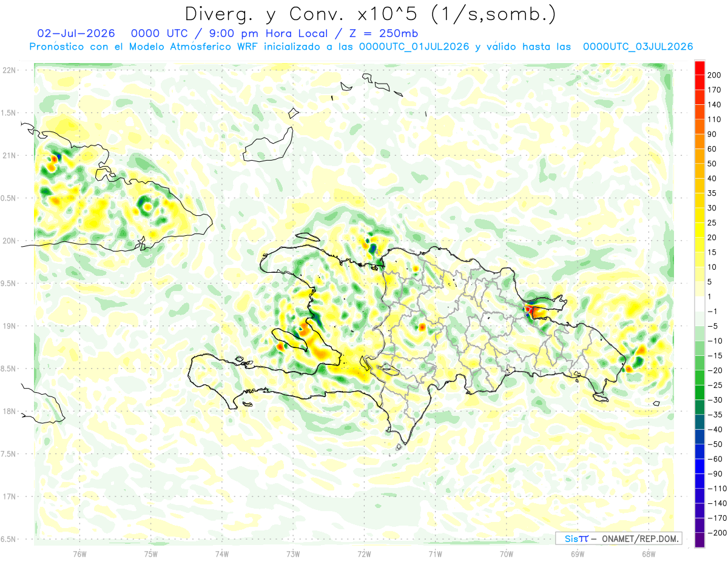Click the longitude axis label "69W"
Viewport: 728px width, 562px height.
point(578,553)
